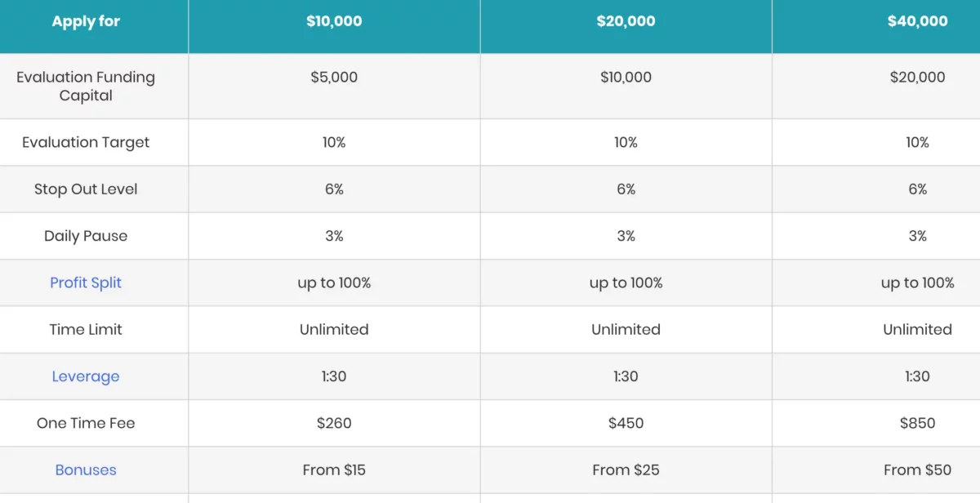Open the Leverage link
Image resolution: width=980 pixels, height=503 pixels.
86,376
